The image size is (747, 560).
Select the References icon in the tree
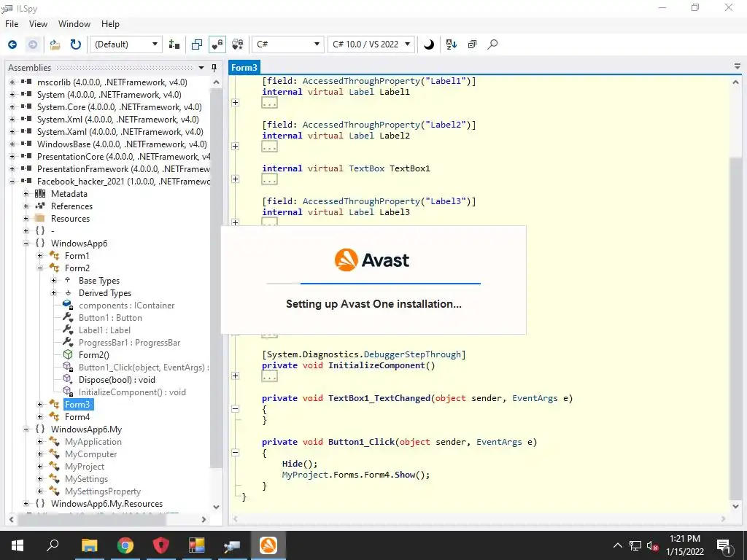click(x=40, y=206)
